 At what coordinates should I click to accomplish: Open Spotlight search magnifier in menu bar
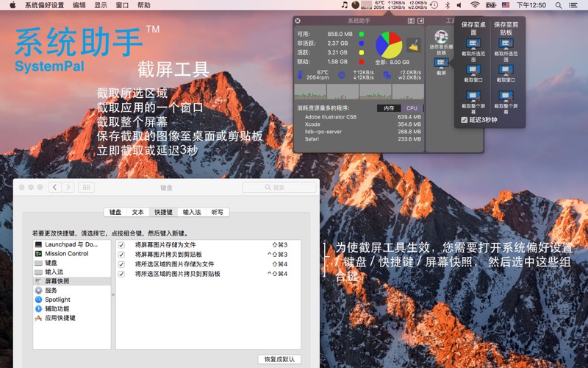559,5
